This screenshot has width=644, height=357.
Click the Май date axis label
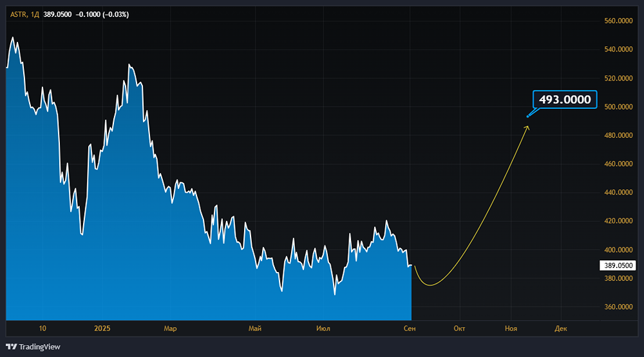point(254,328)
